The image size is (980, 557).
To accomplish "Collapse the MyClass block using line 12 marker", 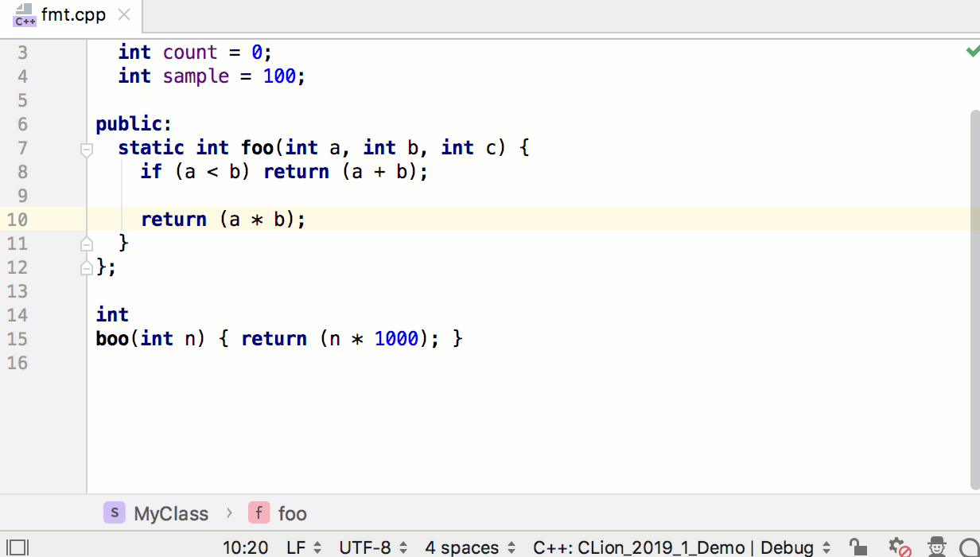I will (86, 267).
